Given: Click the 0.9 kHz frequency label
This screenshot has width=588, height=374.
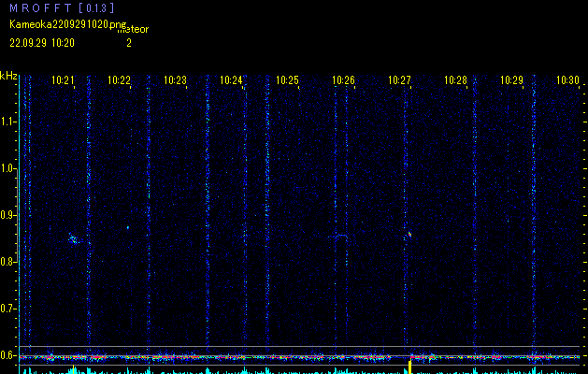Looking at the screenshot, I should tap(7, 215).
